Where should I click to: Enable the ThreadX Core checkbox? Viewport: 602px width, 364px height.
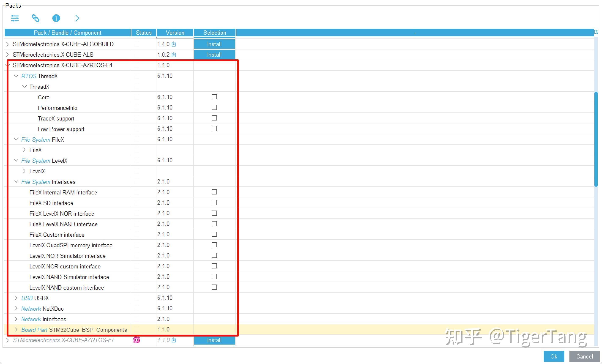[214, 97]
